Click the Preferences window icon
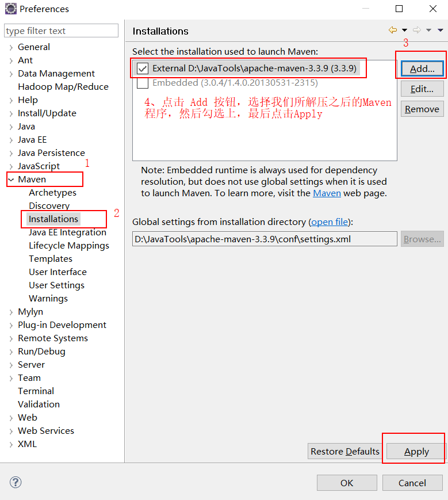448x500 pixels. click(10, 9)
